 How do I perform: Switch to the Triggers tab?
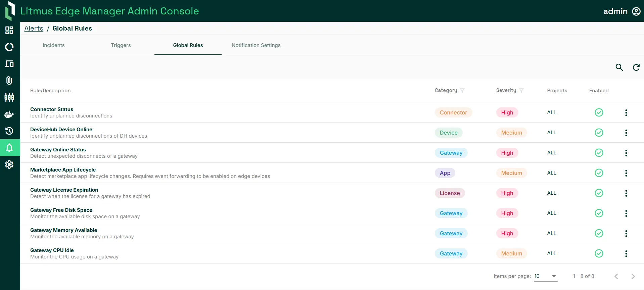tap(121, 45)
